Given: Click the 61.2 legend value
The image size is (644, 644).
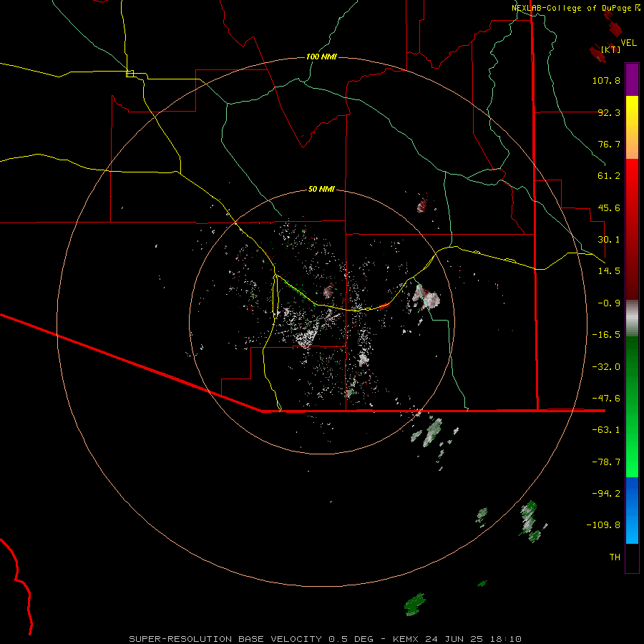Looking at the screenshot, I should click(x=609, y=176).
